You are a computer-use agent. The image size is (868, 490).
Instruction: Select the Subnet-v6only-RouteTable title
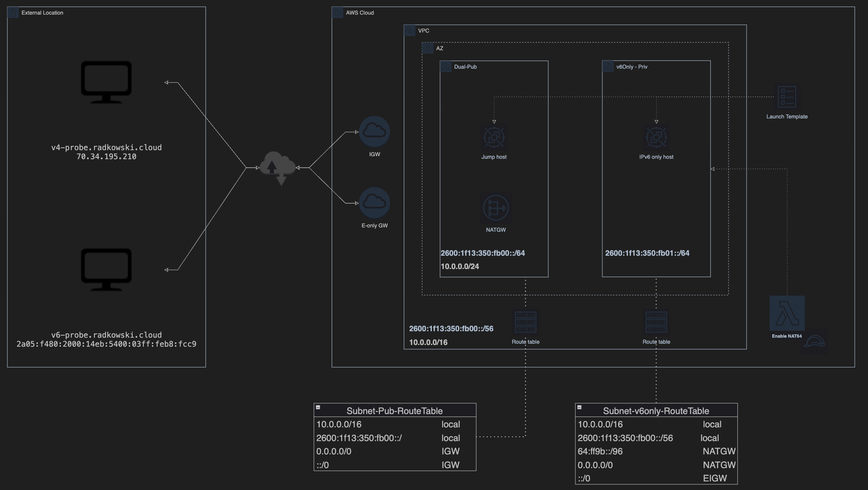pos(656,411)
